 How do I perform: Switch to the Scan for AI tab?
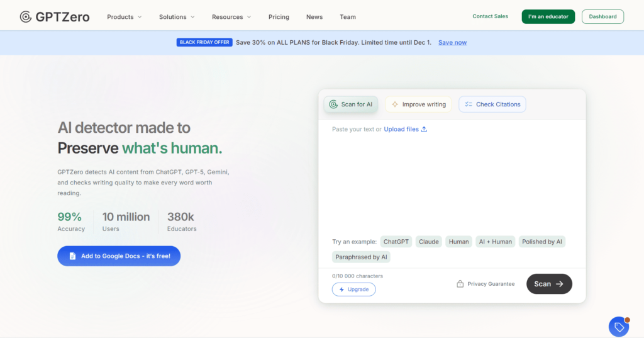tap(351, 104)
